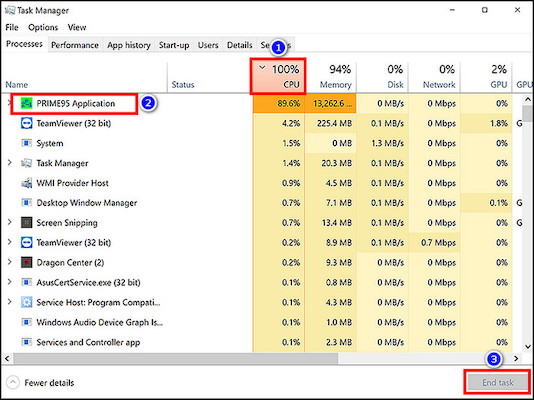The height and width of the screenshot is (400, 534).
Task: Click the PRIME95 Application icon
Action: 27,103
